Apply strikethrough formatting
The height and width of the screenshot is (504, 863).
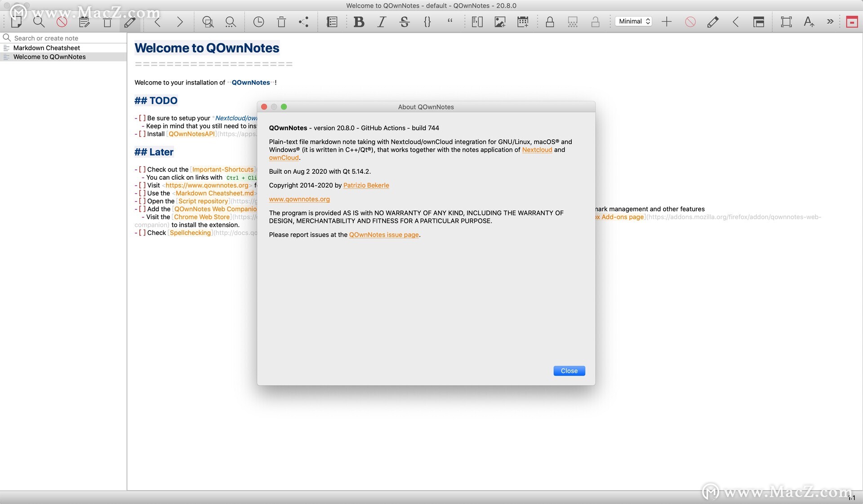(x=405, y=22)
